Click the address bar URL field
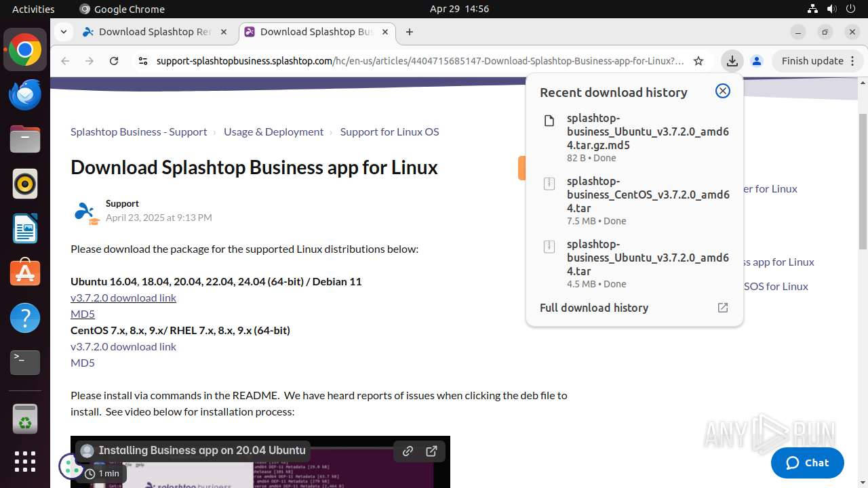This screenshot has height=488, width=868. (420, 61)
